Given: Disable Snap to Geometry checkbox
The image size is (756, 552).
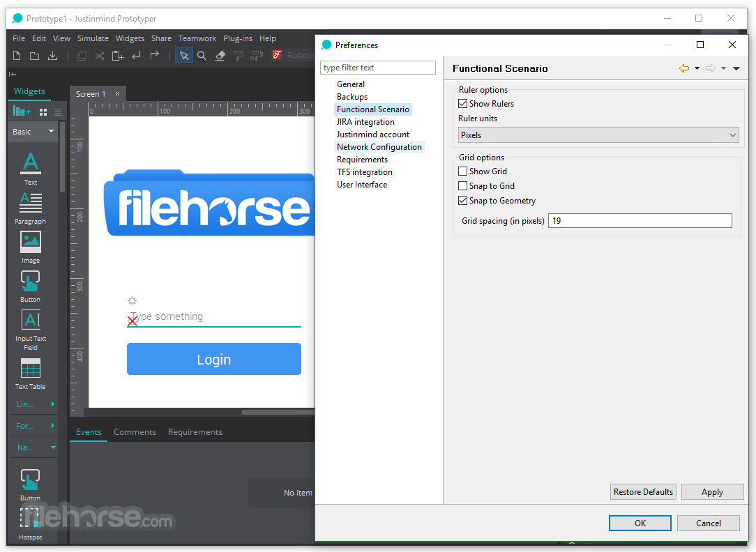Looking at the screenshot, I should 463,200.
